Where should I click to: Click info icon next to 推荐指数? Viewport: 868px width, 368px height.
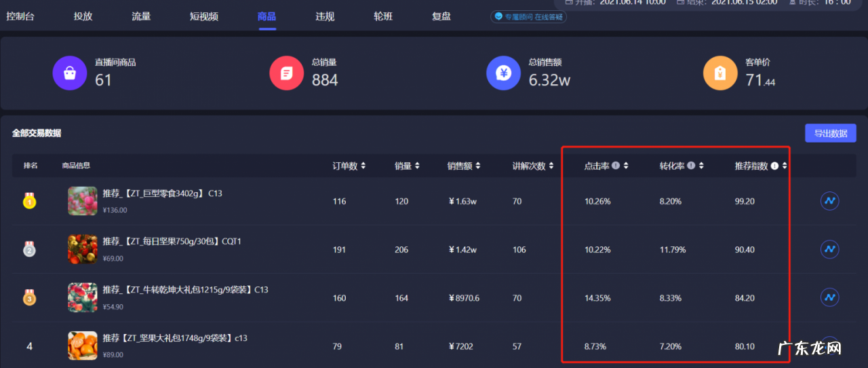[774, 166]
